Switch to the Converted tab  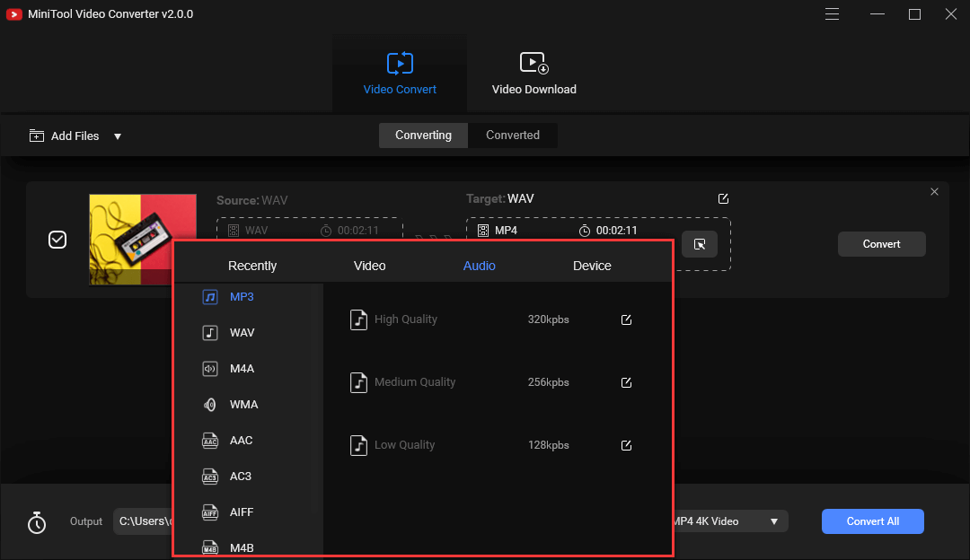tap(513, 135)
